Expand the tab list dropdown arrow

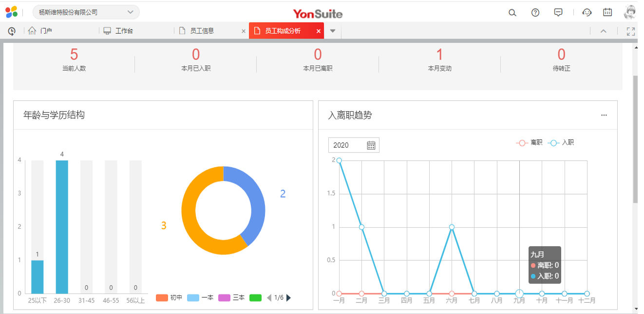tap(333, 31)
